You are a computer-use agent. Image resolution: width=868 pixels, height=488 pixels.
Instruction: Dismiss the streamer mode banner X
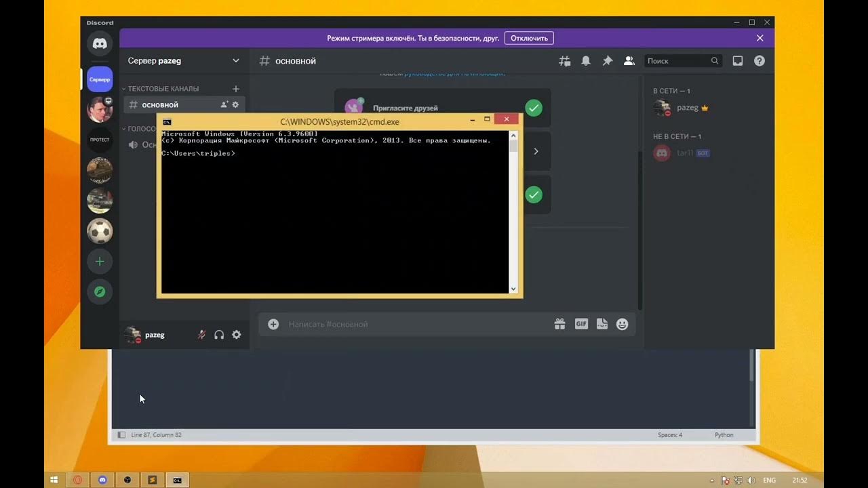pos(760,38)
